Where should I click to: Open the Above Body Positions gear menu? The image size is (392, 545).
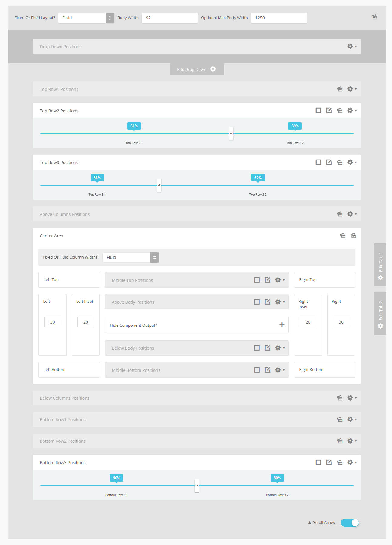pyautogui.click(x=280, y=302)
